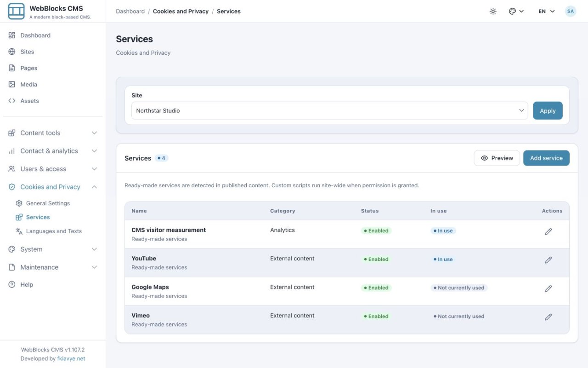Click the YouTube service name
588x368 pixels.
(144, 259)
